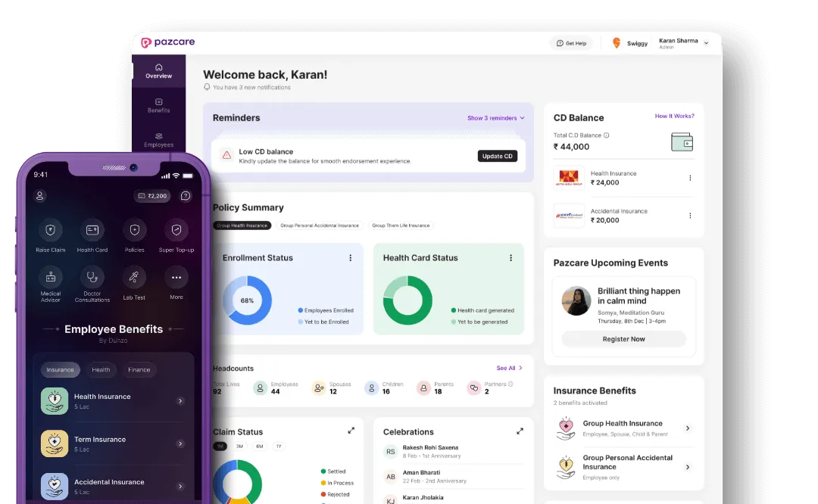Viewport: 818px width, 504px height.
Task: Select Finance tab on phone
Action: (139, 369)
